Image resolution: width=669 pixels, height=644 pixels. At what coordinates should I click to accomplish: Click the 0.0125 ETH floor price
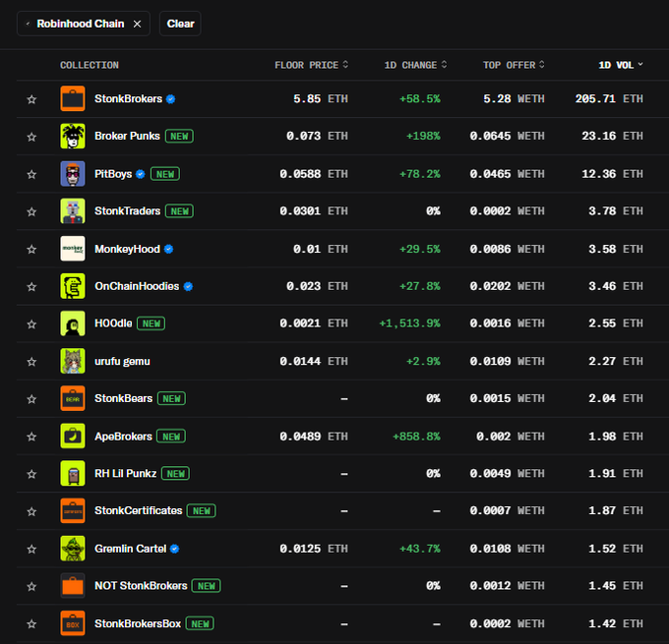[314, 549]
